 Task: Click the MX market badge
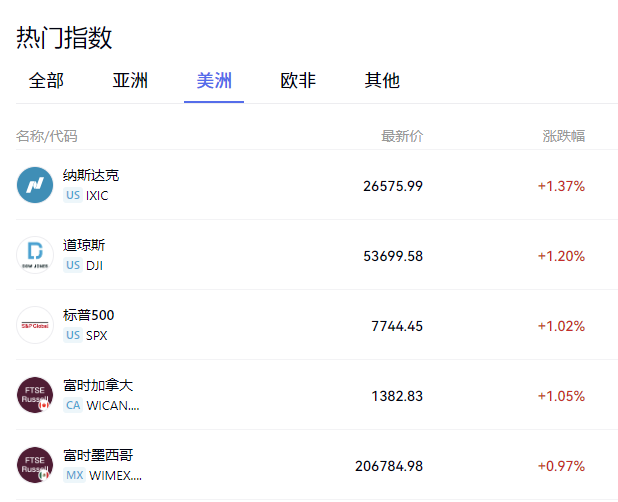pyautogui.click(x=74, y=476)
